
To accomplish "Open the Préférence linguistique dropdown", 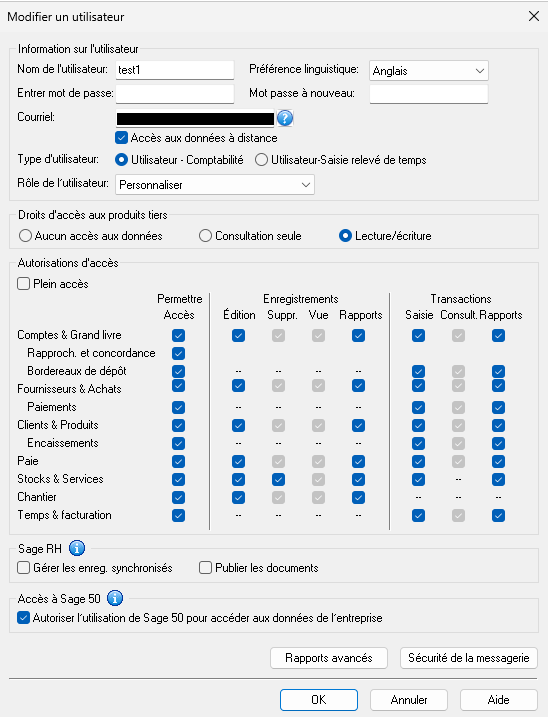I will pyautogui.click(x=429, y=71).
